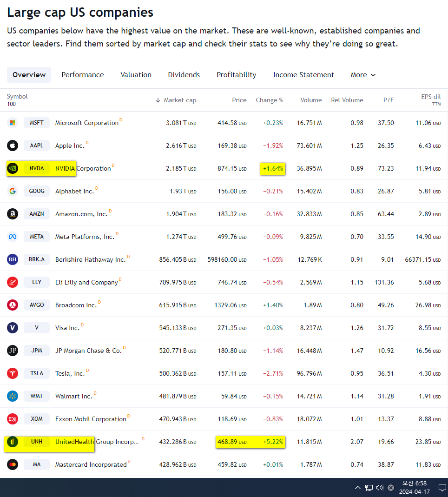The width and height of the screenshot is (448, 497).
Task: Switch to the Income Statement tab
Action: pos(303,75)
